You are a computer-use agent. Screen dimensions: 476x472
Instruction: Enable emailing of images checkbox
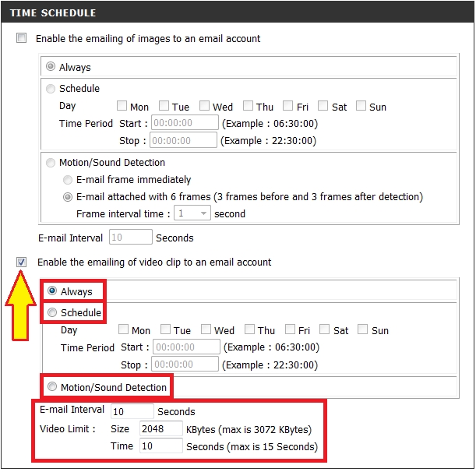[21, 38]
